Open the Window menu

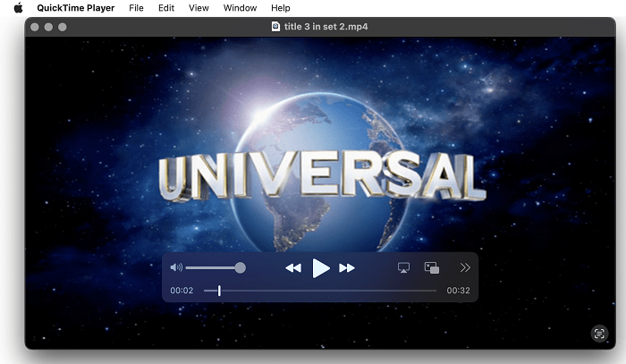pyautogui.click(x=240, y=8)
